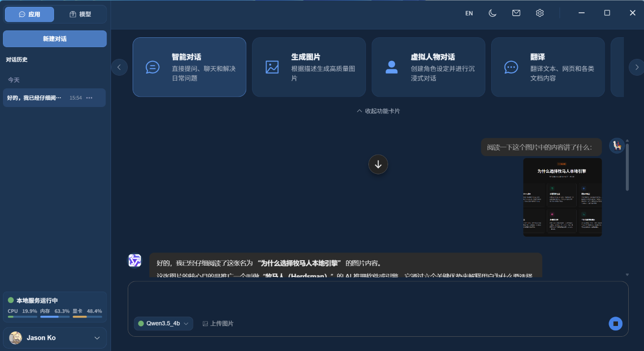Open the Qwen3.5_4b model dropdown

(164, 324)
